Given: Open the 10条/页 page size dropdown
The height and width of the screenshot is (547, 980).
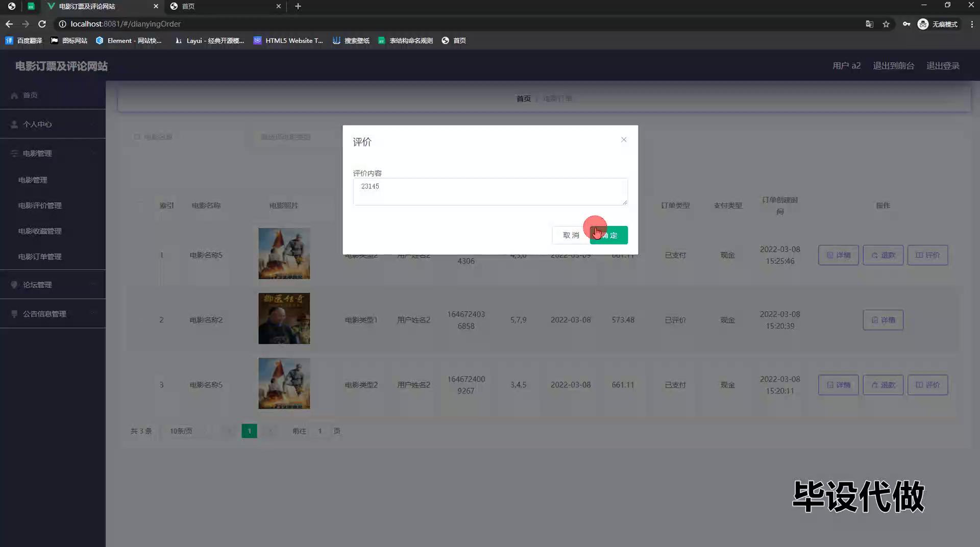Looking at the screenshot, I should pyautogui.click(x=187, y=431).
